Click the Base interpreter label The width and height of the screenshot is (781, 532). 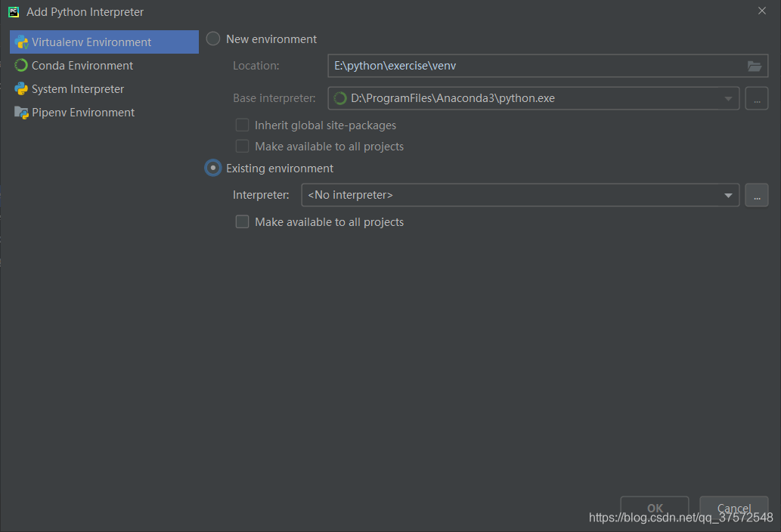pos(274,98)
